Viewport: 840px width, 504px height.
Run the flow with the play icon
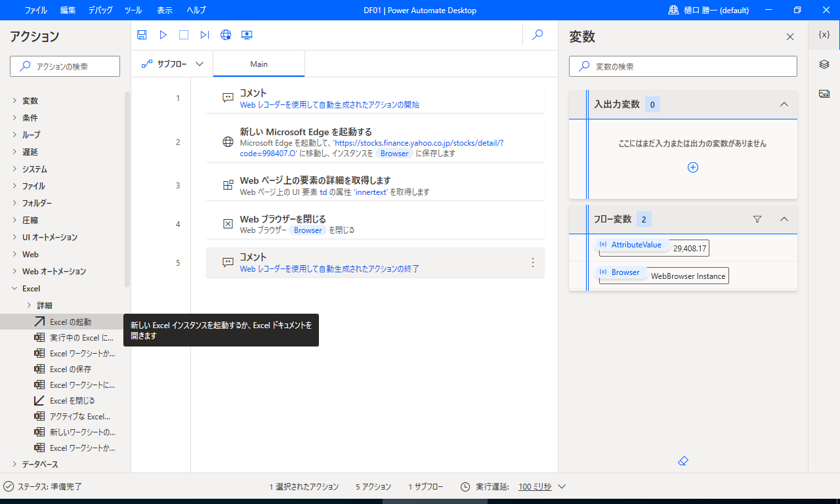pyautogui.click(x=163, y=35)
